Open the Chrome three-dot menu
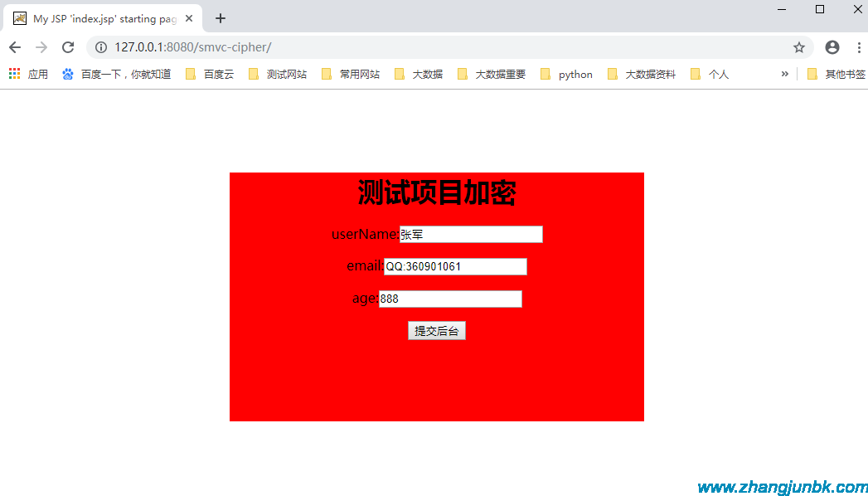The height and width of the screenshot is (496, 868). click(859, 47)
